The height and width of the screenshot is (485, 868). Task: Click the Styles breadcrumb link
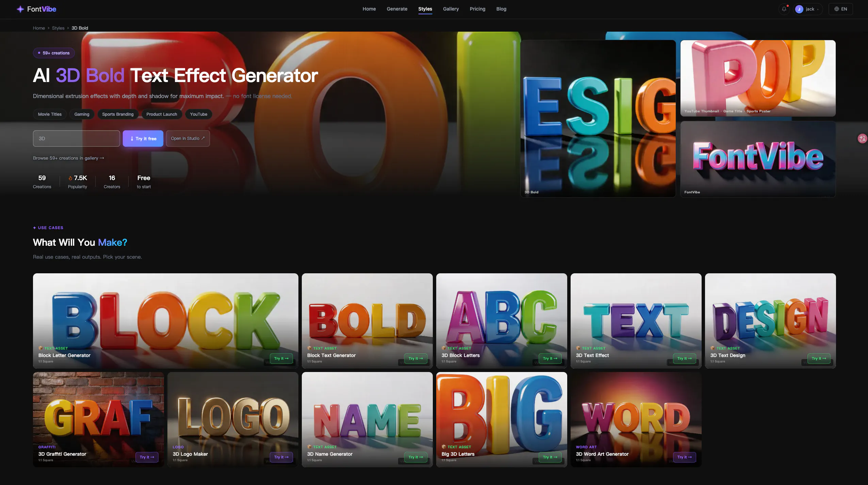(58, 28)
